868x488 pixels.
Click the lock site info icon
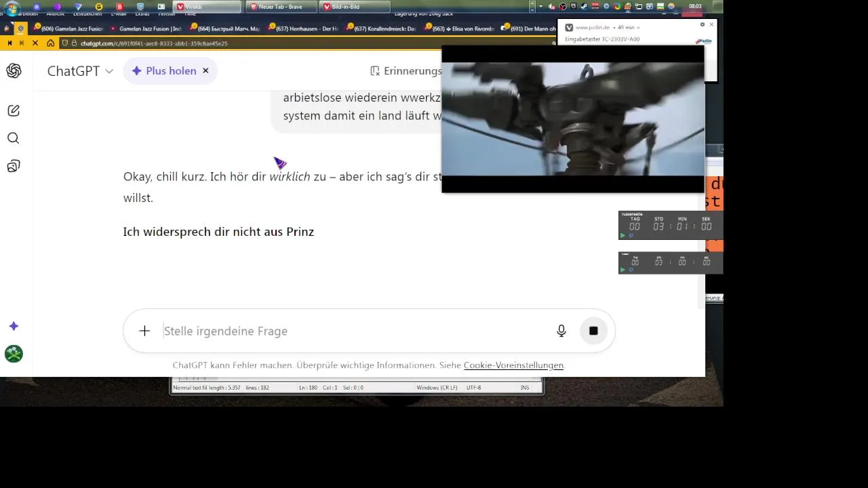click(x=74, y=43)
